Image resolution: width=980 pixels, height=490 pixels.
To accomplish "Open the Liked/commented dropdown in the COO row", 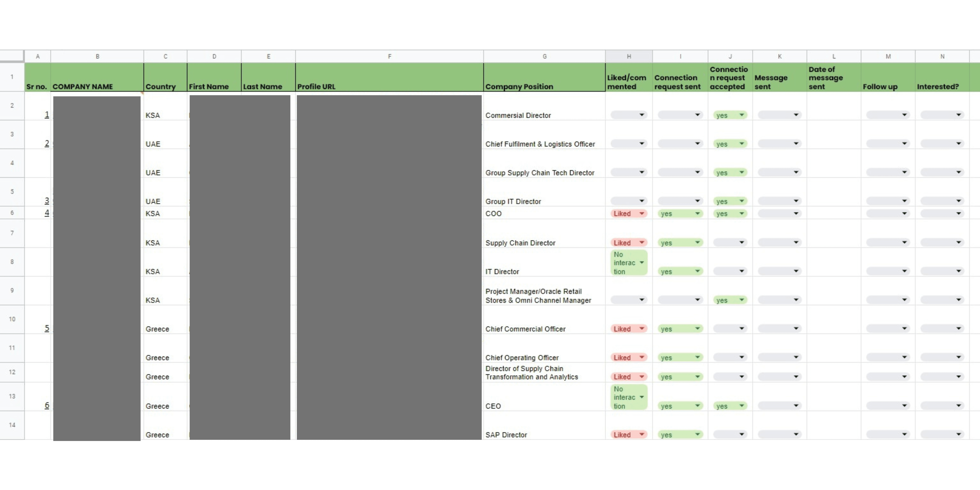I will tap(629, 213).
